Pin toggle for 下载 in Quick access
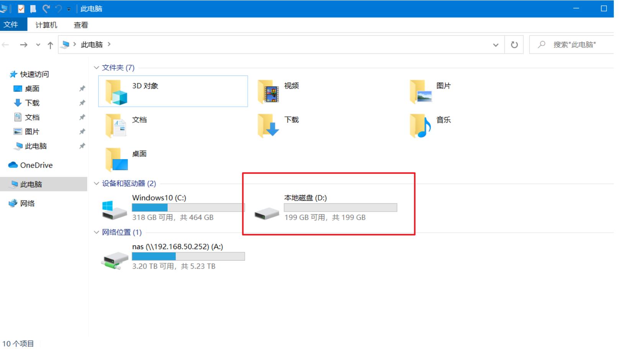 [82, 103]
